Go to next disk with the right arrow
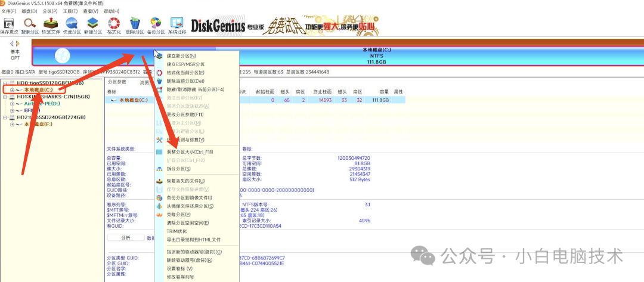This screenshot has width=644, height=282. (18, 44)
